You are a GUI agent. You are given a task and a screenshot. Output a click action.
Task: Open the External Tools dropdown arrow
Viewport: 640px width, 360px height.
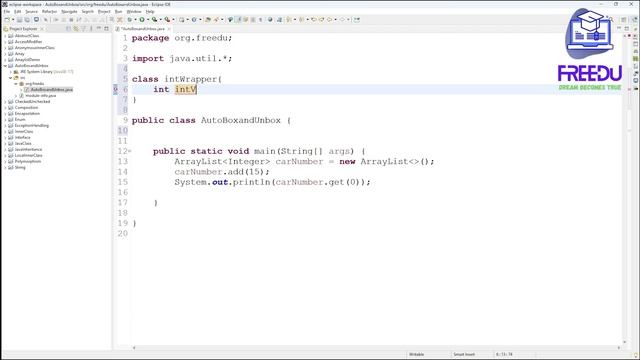[x=173, y=20]
